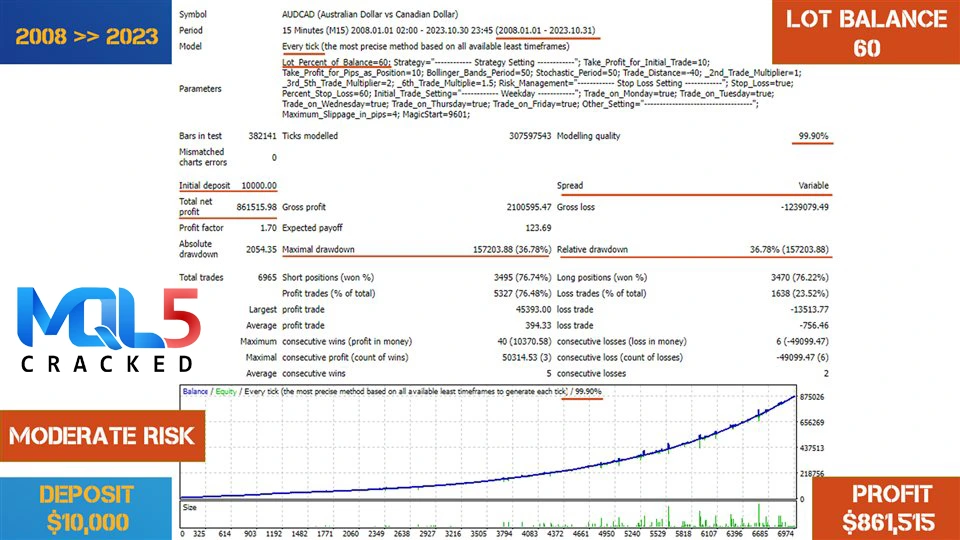The width and height of the screenshot is (960, 540).
Task: Click the Average consecutive wins value 5
Action: pyautogui.click(x=549, y=373)
